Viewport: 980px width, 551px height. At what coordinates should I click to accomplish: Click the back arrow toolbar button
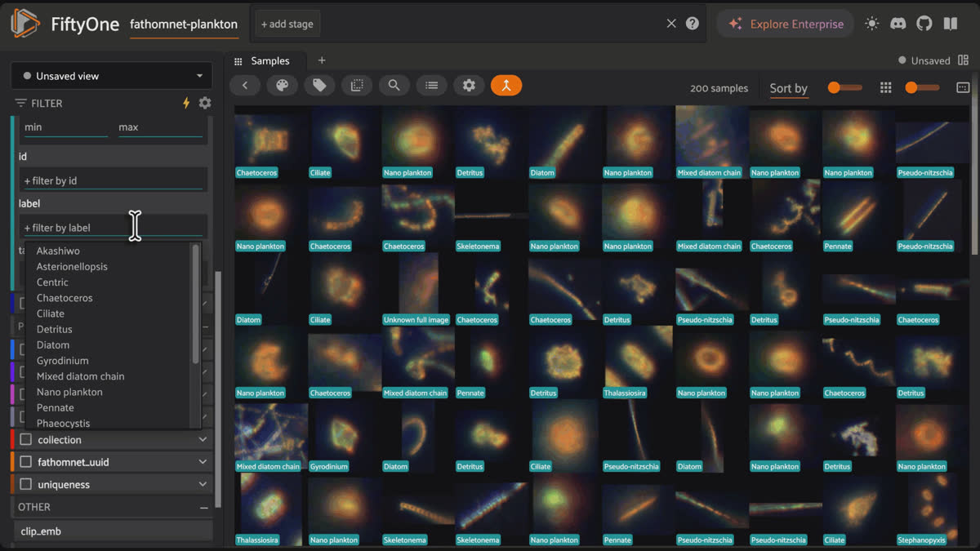pos(245,85)
